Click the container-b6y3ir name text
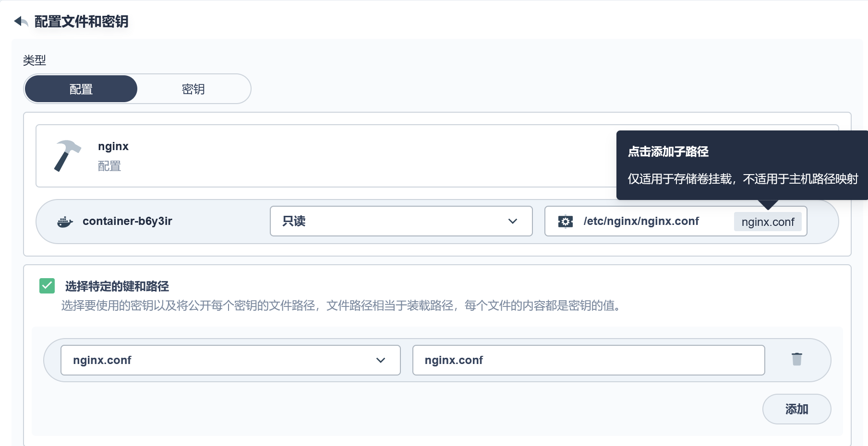This screenshot has height=446, width=868. [x=127, y=221]
